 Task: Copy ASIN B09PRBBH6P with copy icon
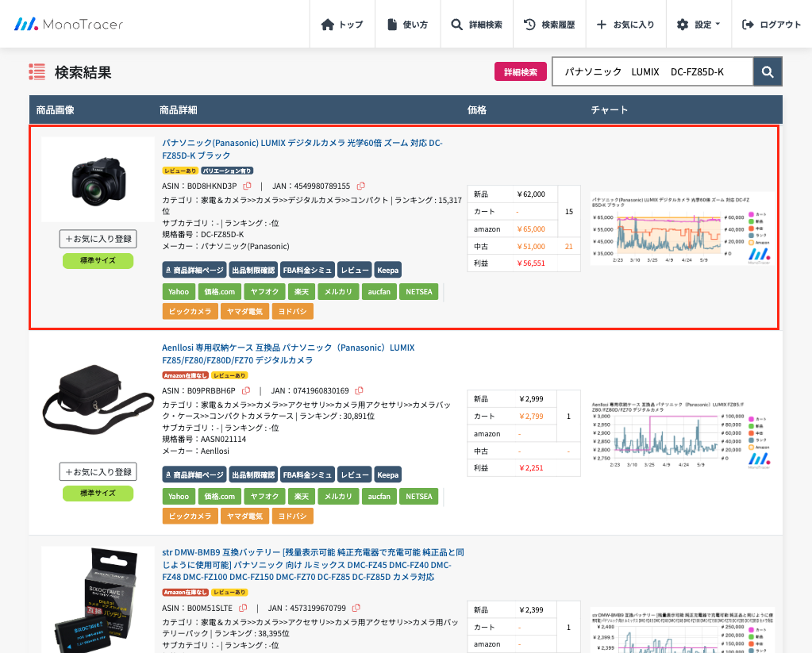247,390
